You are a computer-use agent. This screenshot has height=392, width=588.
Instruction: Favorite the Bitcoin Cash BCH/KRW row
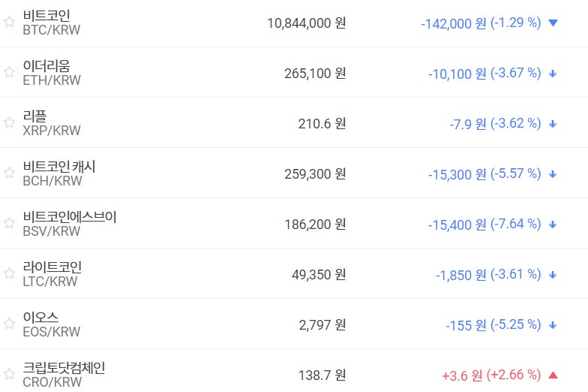(9, 173)
